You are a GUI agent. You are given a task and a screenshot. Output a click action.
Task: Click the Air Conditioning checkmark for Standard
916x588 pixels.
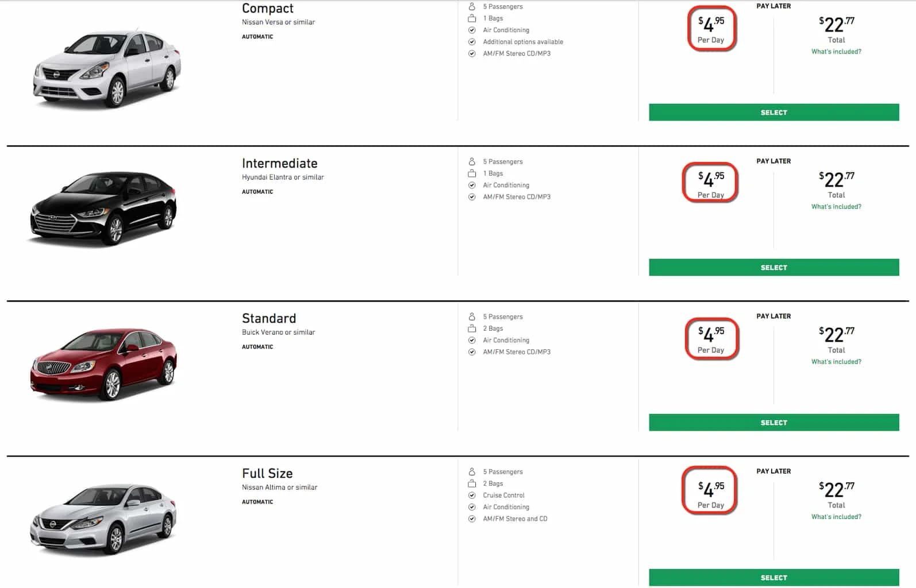click(x=471, y=340)
